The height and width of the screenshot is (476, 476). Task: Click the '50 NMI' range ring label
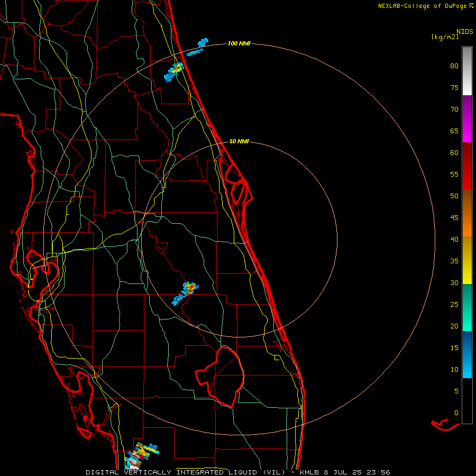coord(239,141)
